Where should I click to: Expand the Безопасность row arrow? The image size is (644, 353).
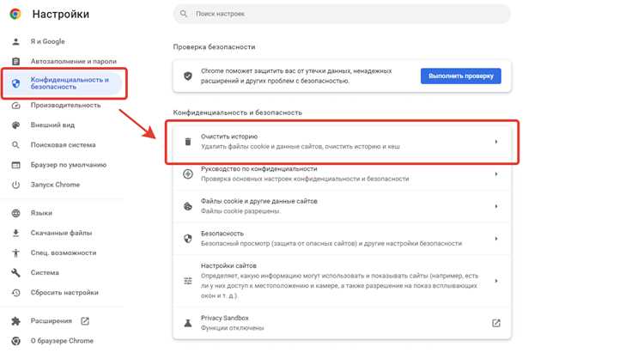pyautogui.click(x=496, y=239)
